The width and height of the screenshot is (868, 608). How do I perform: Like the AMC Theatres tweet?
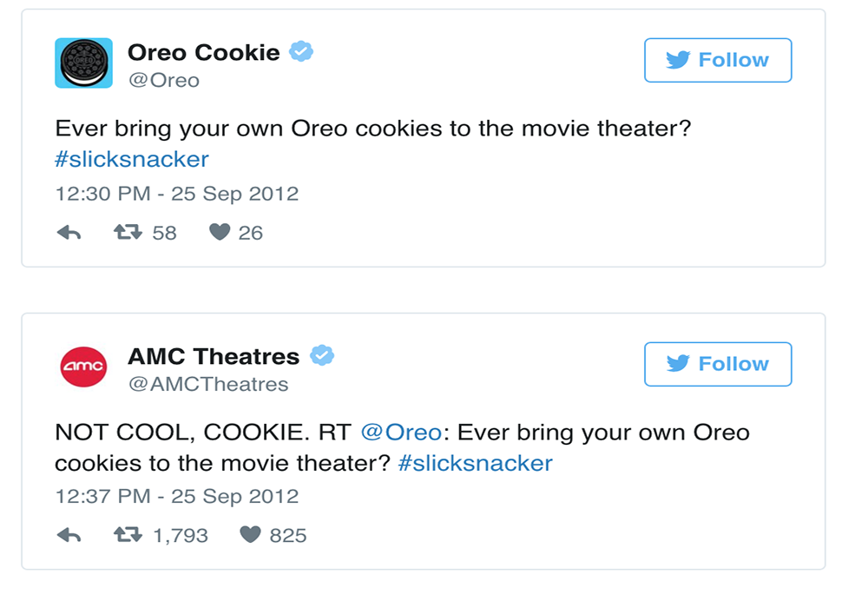(x=250, y=535)
